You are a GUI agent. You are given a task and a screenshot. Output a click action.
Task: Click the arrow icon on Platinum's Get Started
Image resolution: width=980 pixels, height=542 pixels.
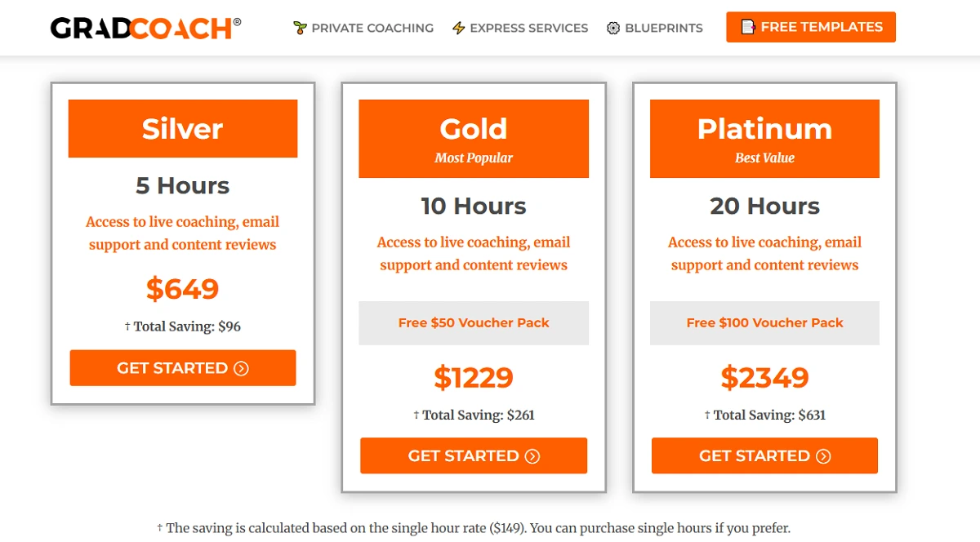coord(823,456)
